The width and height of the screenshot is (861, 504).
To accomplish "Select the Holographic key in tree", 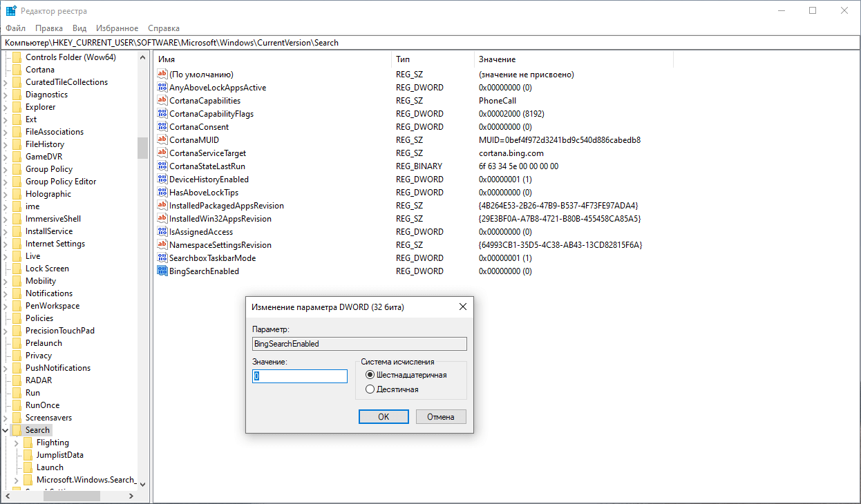I will 48,194.
